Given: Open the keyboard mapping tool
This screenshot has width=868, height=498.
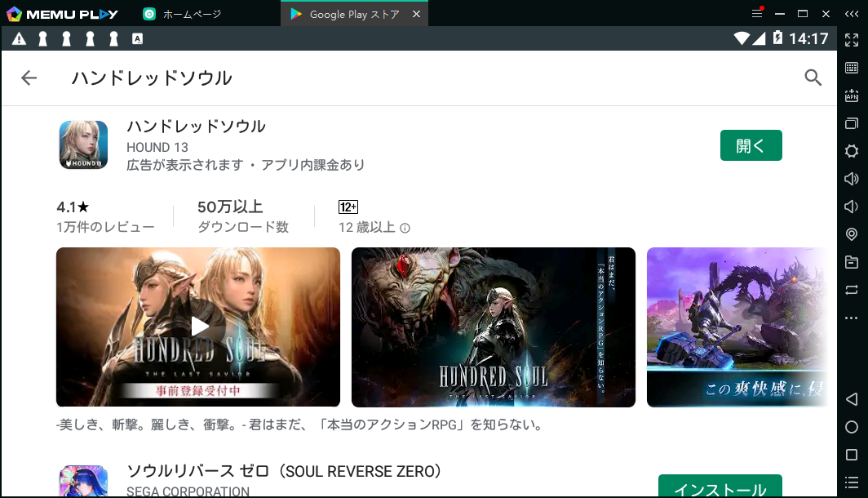Looking at the screenshot, I should tap(852, 67).
